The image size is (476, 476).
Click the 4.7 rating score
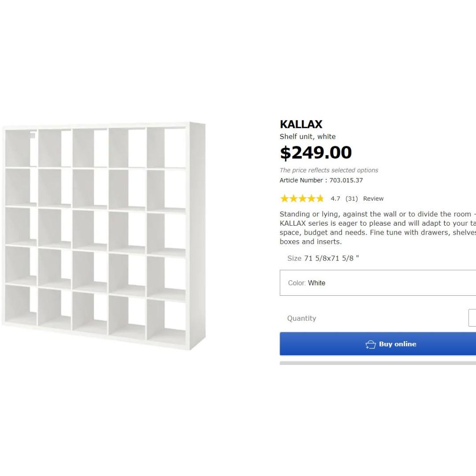(x=335, y=198)
